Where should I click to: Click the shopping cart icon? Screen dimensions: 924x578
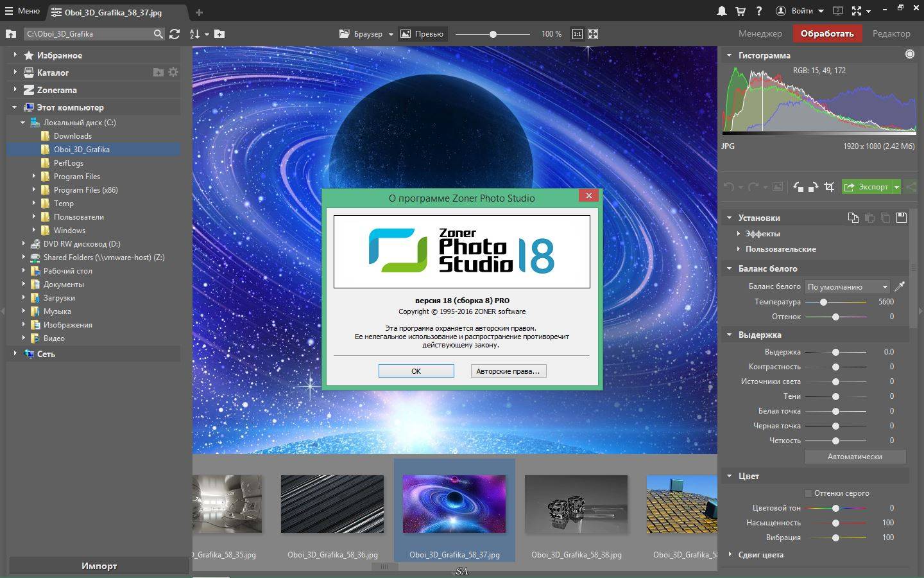coord(740,11)
